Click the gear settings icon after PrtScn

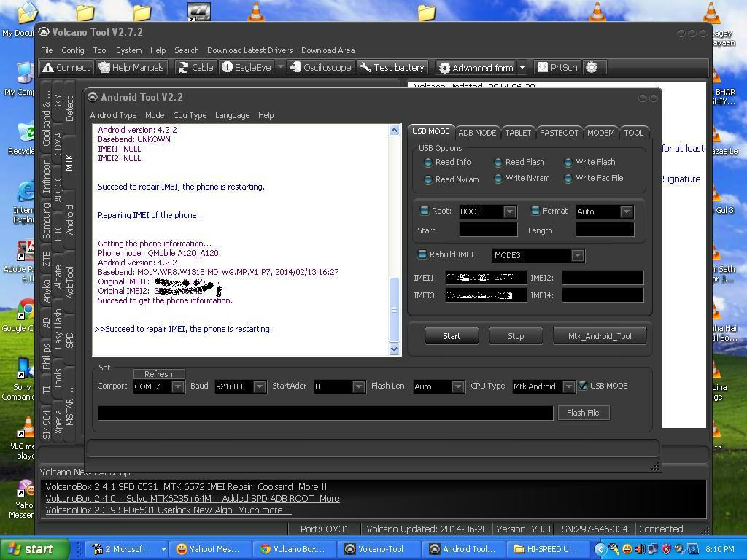click(x=592, y=68)
